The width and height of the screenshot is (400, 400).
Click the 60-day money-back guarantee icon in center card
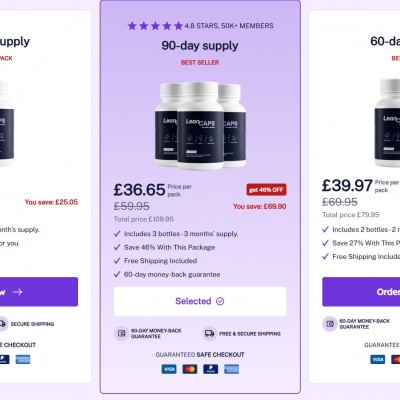(x=121, y=333)
